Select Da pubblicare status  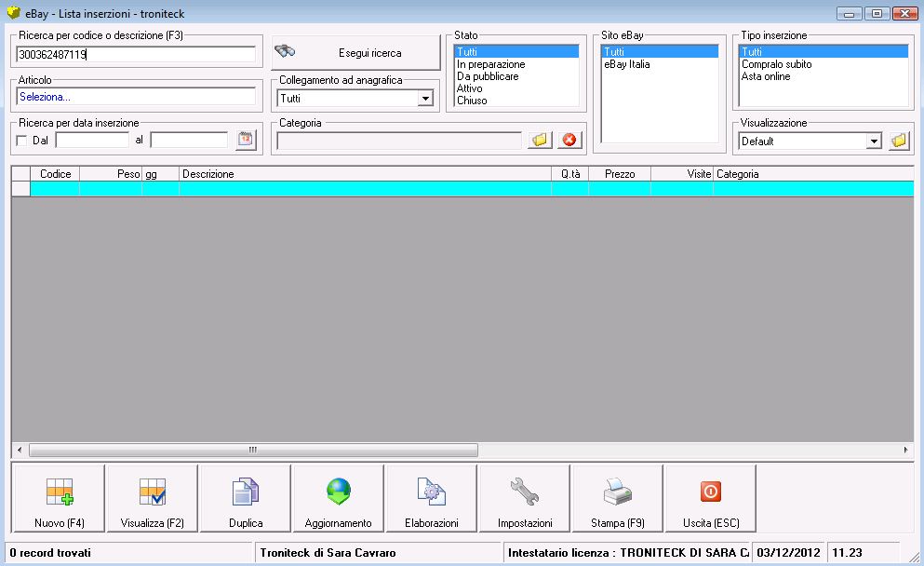tap(516, 76)
